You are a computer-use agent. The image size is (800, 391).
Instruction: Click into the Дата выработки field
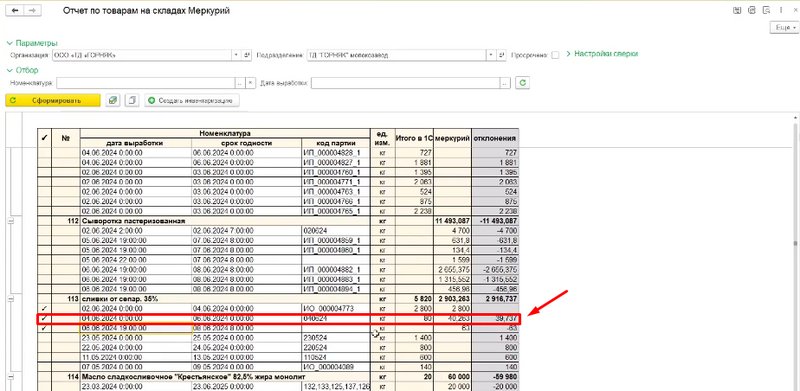click(406, 83)
